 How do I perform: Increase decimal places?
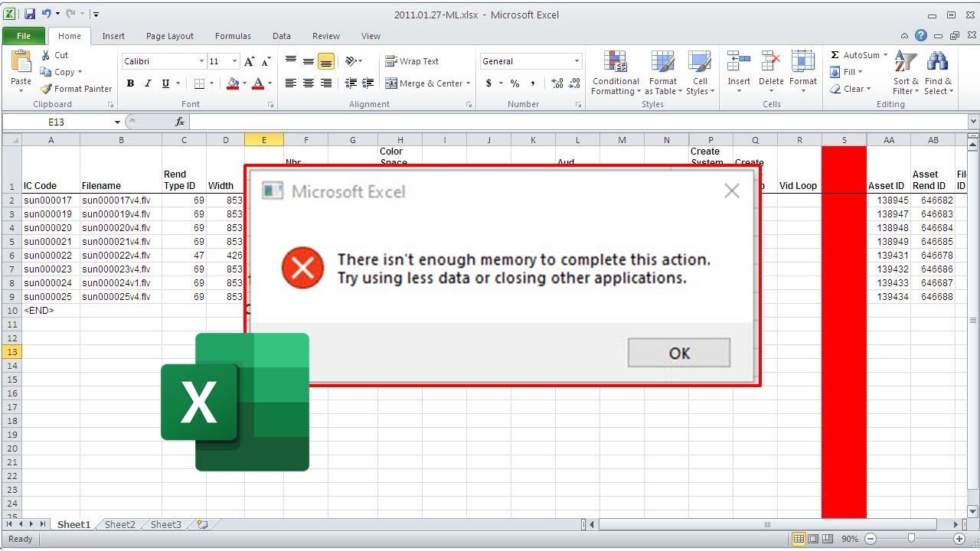(x=557, y=83)
